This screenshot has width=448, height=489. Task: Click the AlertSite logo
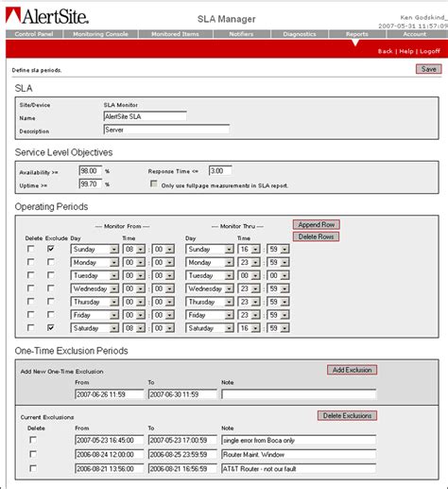[47, 15]
